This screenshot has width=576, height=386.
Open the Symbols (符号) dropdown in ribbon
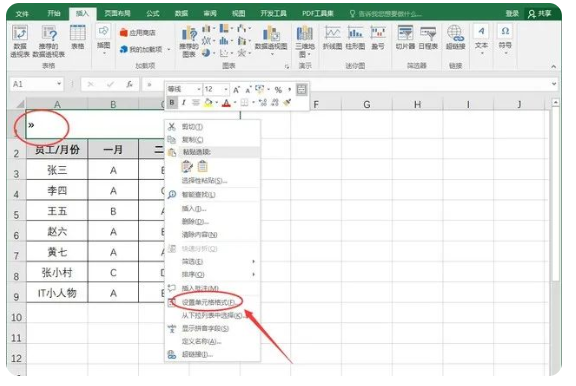point(505,39)
